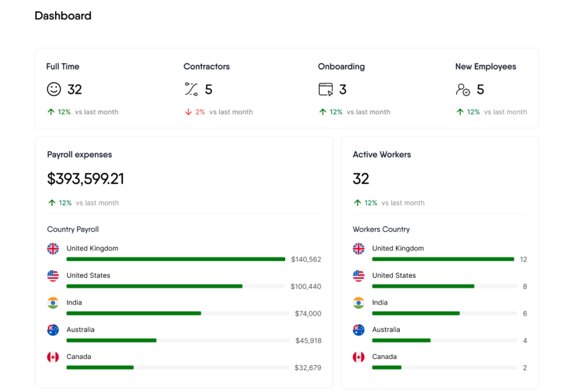Click the Canada workers progress bar
The image size is (588, 392).
pyautogui.click(x=387, y=368)
